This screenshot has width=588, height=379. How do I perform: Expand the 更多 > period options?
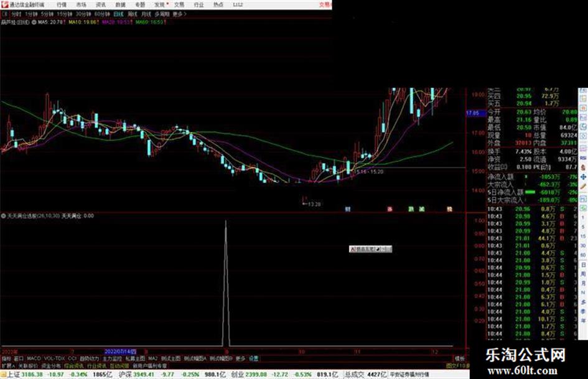180,14
